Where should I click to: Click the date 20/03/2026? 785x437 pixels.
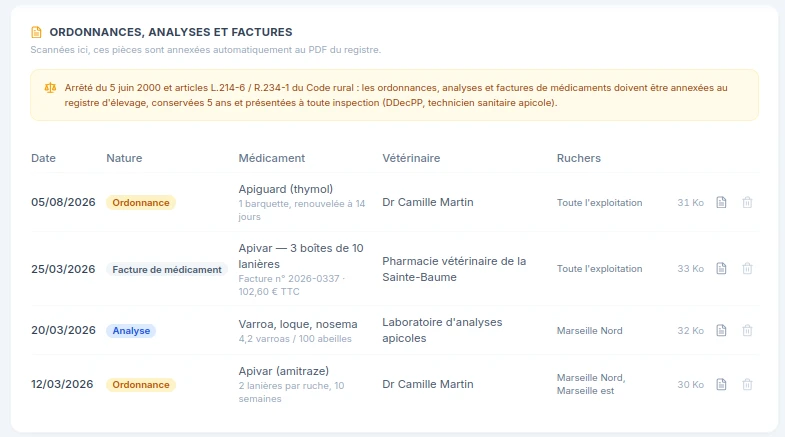[x=63, y=330]
